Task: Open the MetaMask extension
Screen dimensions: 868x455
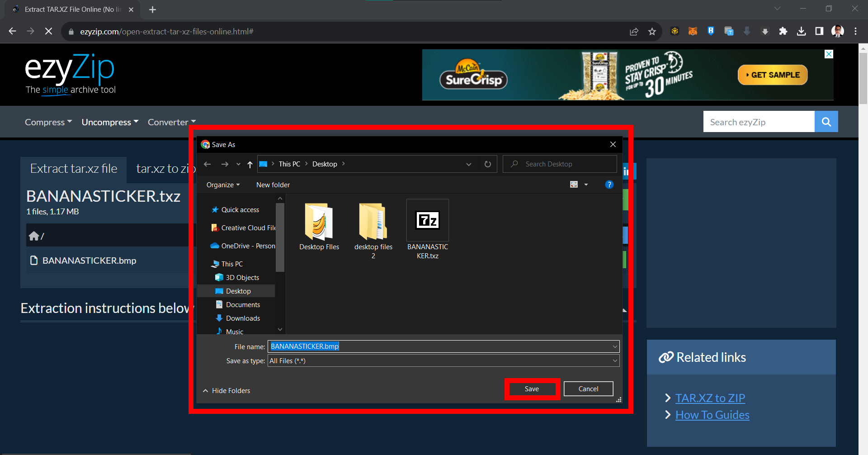Action: 693,31
